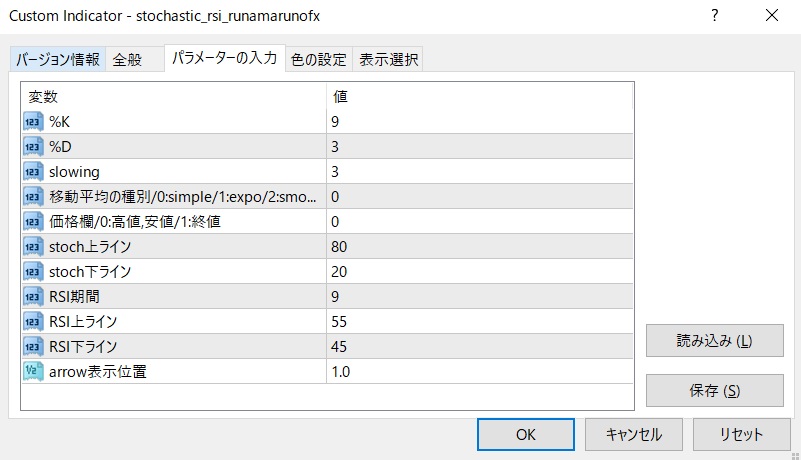Click the icon beside stoch上ライン
Screen dimensions: 801x460
point(33,247)
